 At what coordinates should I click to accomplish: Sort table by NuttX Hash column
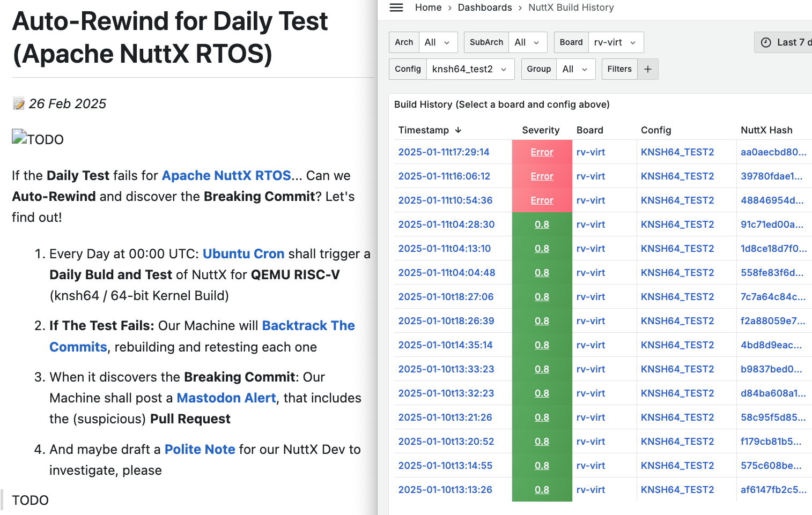766,130
